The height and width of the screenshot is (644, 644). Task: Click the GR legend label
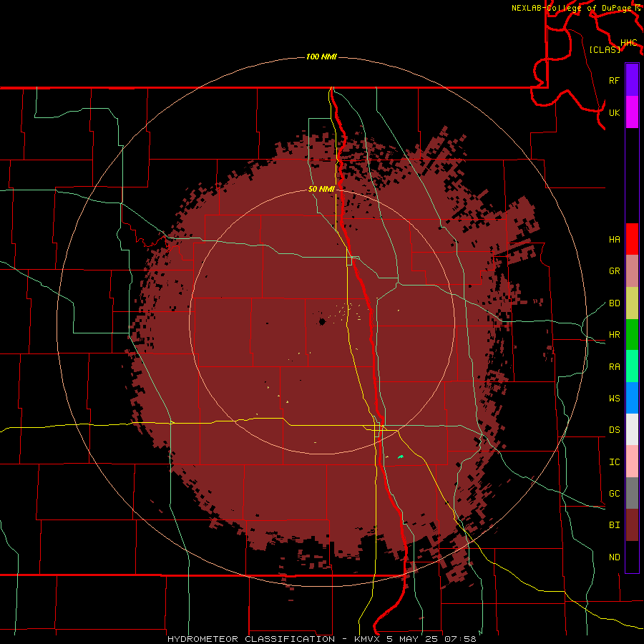[614, 271]
